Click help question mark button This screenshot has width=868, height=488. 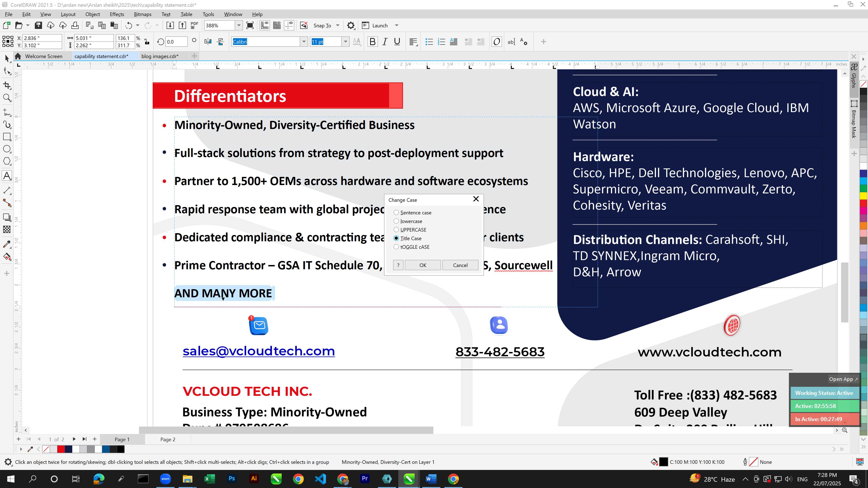pos(398,265)
